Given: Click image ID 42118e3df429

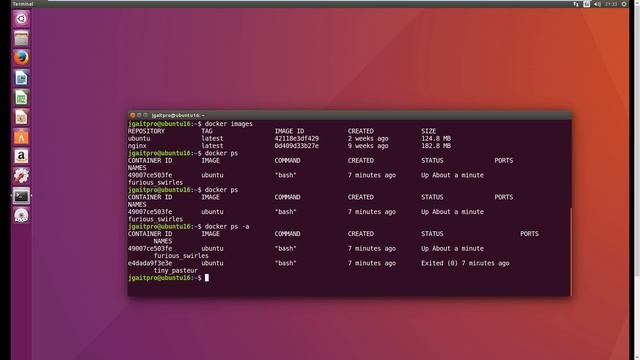Looking at the screenshot, I should 297,138.
